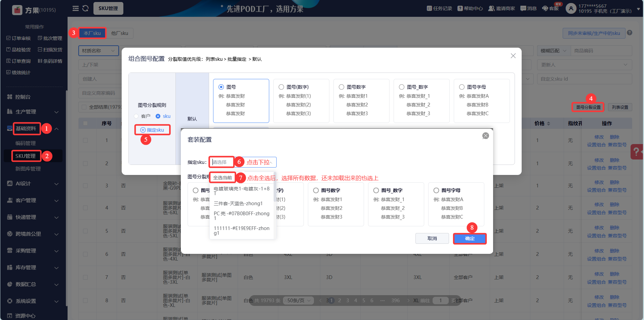This screenshot has width=644, height=320.
Task: Confirm with the 确定 button
Action: (470, 238)
